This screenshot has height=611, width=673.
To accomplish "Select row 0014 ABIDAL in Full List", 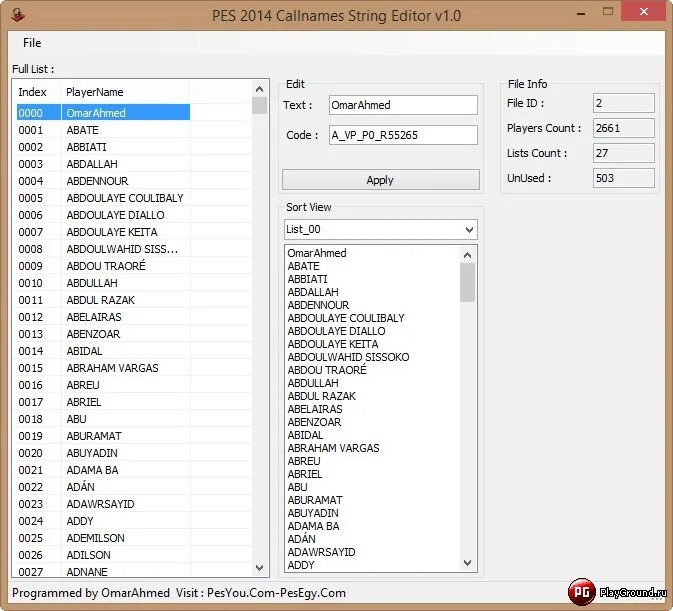I will 103,351.
